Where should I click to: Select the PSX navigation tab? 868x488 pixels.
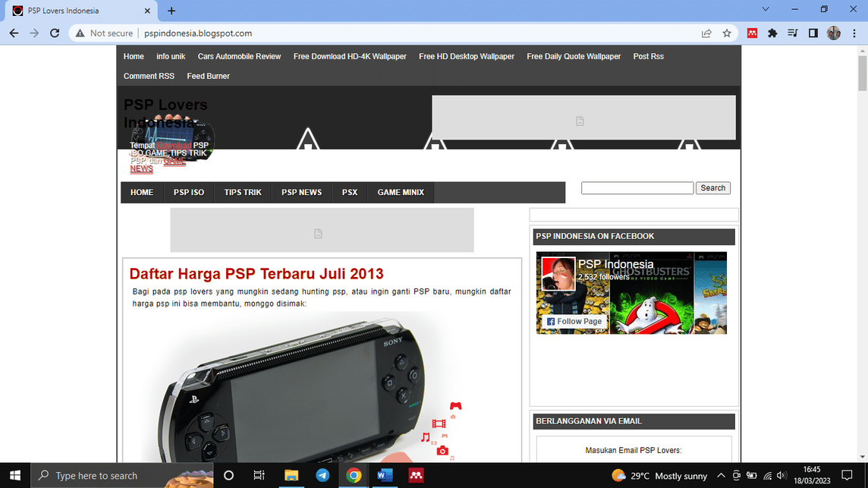pos(349,192)
